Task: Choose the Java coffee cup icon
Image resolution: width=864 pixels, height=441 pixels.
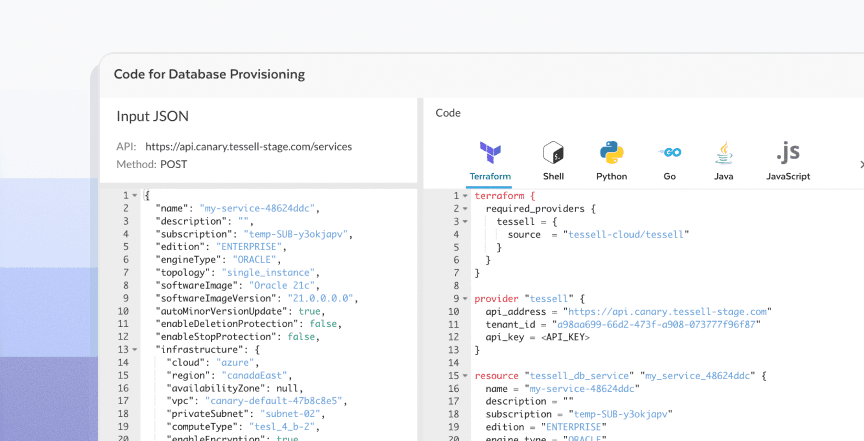Action: click(723, 153)
